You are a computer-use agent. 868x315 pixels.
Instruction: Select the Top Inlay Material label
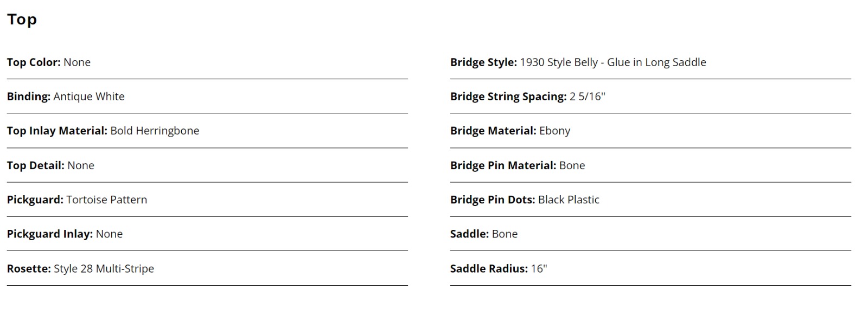pos(57,131)
